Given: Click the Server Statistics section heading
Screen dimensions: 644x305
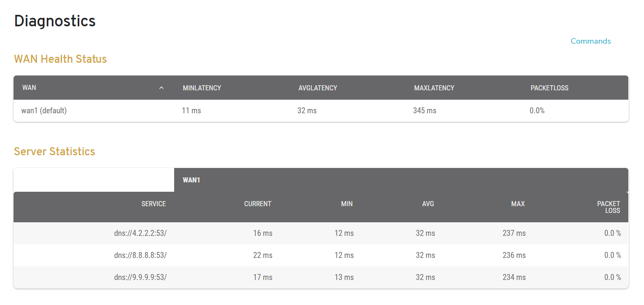Looking at the screenshot, I should [54, 151].
